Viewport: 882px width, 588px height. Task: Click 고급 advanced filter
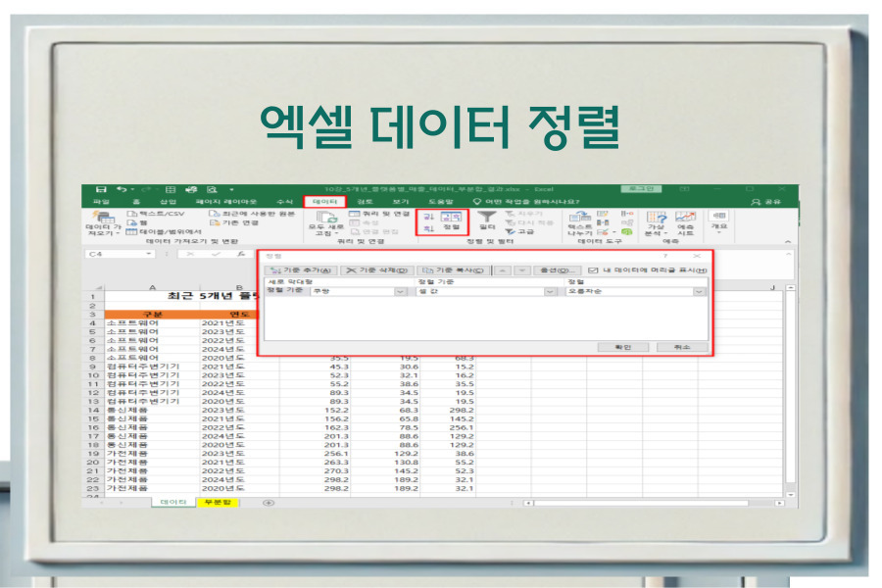point(520,232)
